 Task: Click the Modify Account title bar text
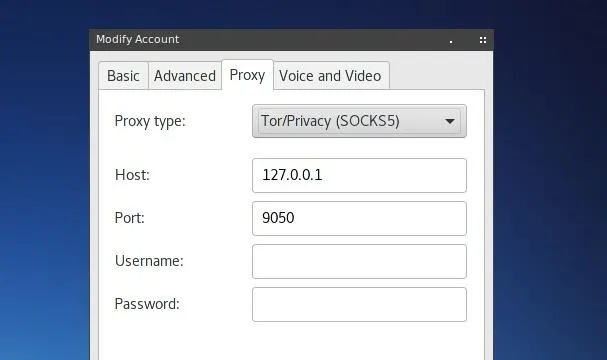(138, 39)
